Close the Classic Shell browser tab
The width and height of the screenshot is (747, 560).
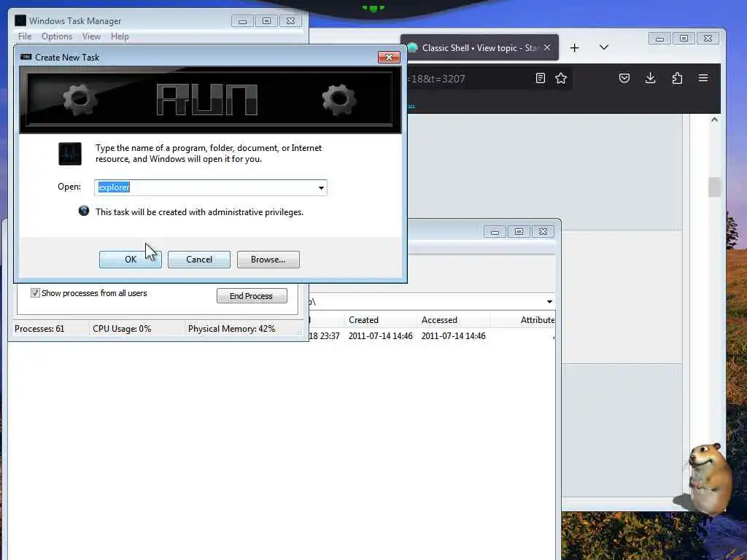pos(547,47)
